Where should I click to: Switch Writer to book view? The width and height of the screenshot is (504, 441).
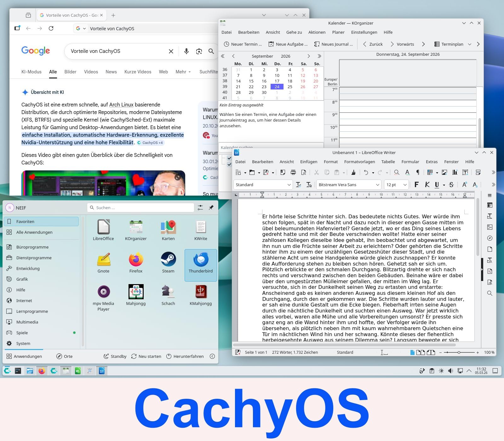431,352
